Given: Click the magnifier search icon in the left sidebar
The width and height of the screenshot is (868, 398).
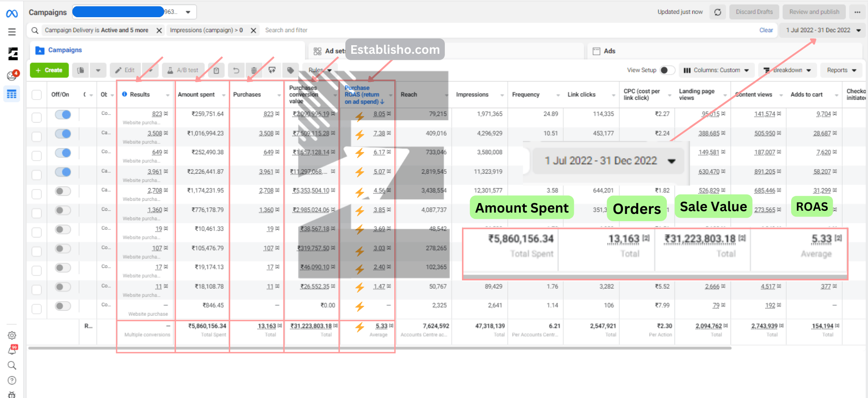Looking at the screenshot, I should coord(12,365).
